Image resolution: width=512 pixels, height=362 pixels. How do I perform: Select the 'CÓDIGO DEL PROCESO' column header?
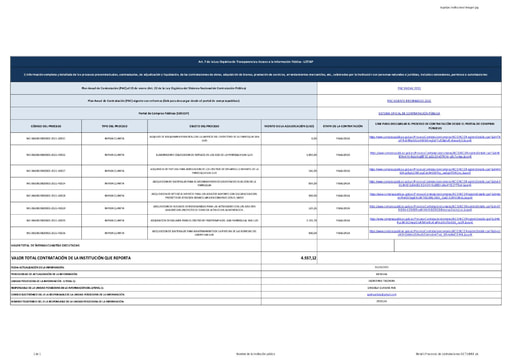(46, 126)
